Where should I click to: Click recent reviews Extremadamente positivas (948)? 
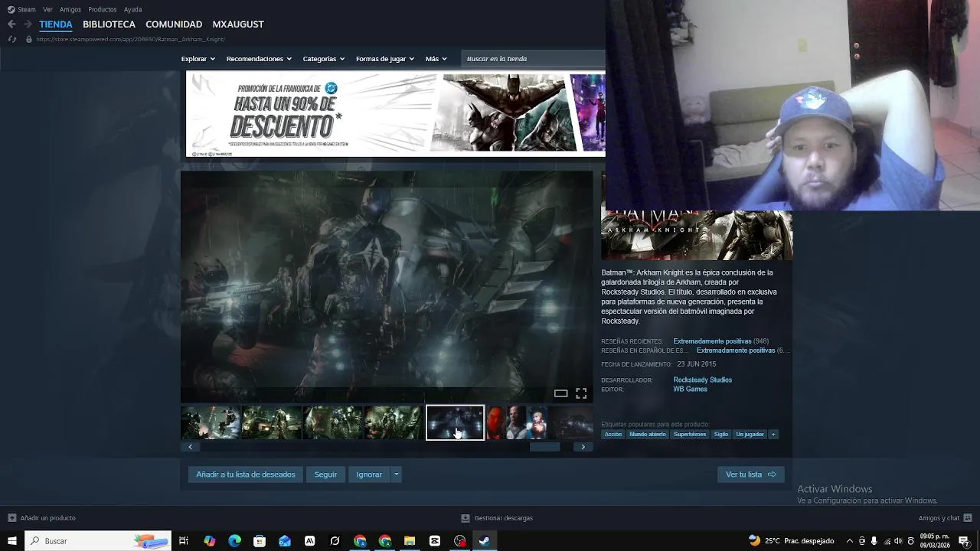pos(720,341)
